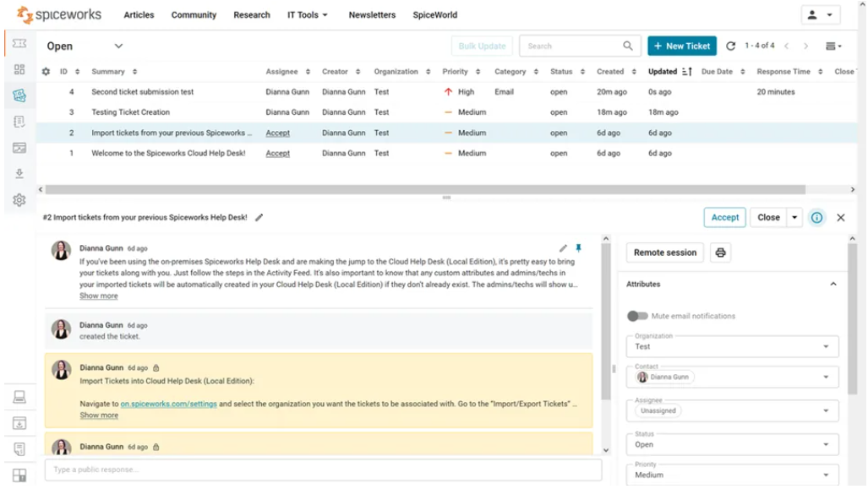Open the Priority Medium dropdown
Screen dimensions: 868x489
733,475
